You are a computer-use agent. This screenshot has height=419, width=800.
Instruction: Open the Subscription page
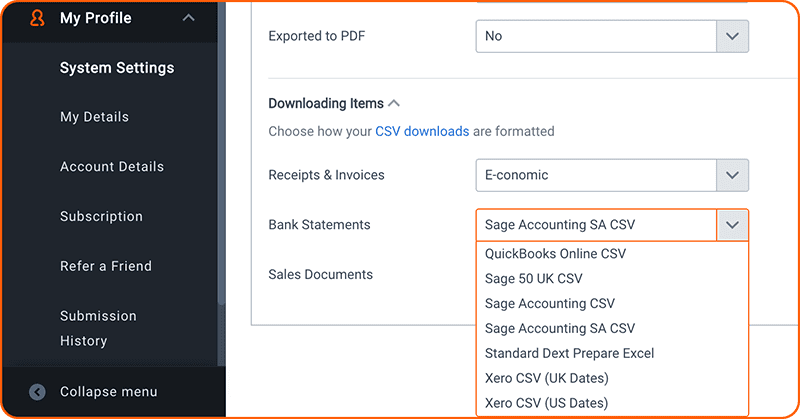101,216
